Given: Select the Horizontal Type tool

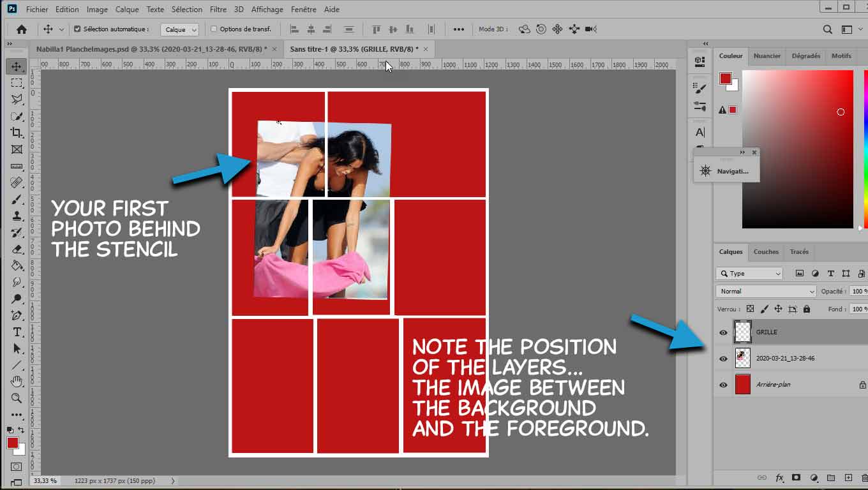Looking at the screenshot, I should coord(17,332).
